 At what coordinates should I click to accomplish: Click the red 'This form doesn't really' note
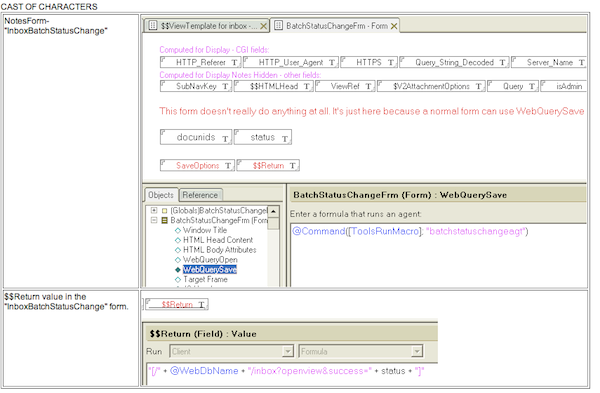tap(372, 111)
